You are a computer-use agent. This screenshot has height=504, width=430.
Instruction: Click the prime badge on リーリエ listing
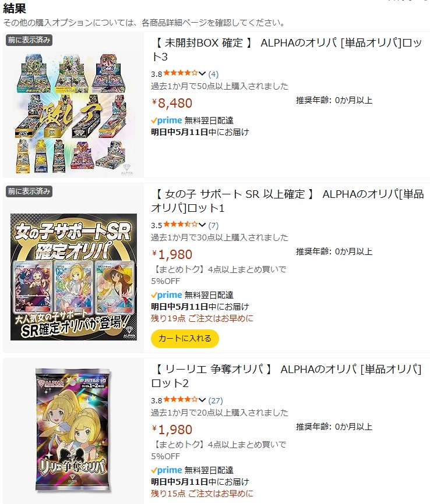coord(167,470)
